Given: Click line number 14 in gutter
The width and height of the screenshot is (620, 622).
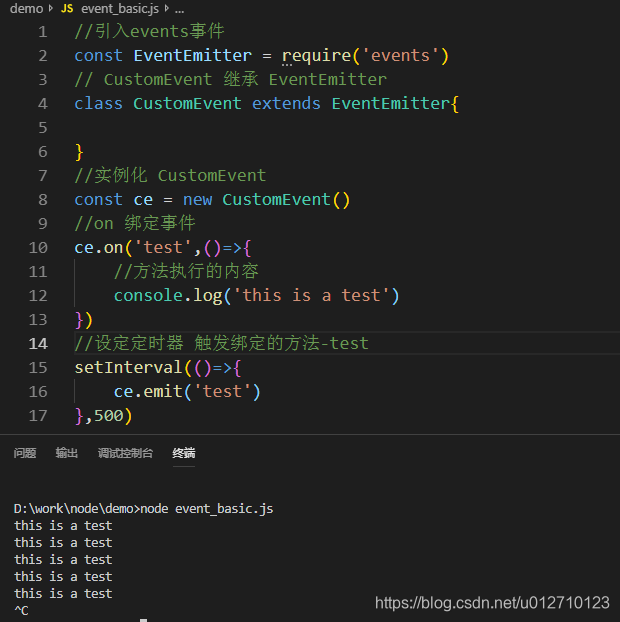Looking at the screenshot, I should tap(38, 344).
